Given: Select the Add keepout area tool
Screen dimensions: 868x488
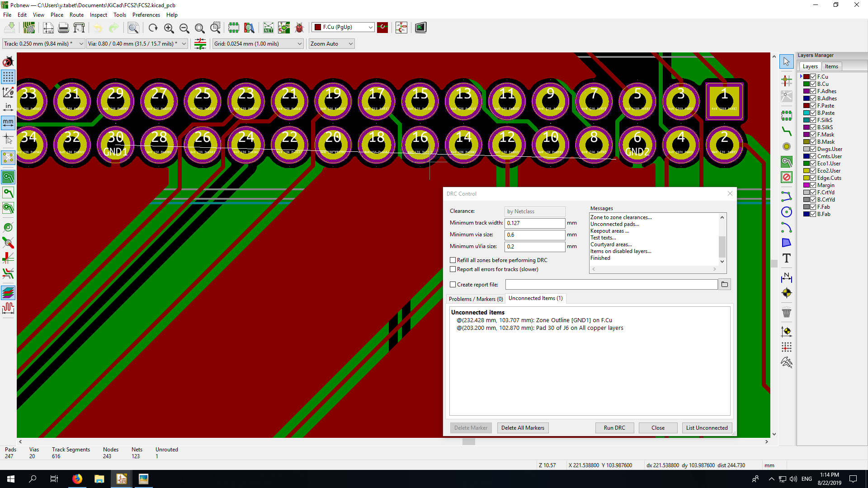Looking at the screenshot, I should coord(786,177).
